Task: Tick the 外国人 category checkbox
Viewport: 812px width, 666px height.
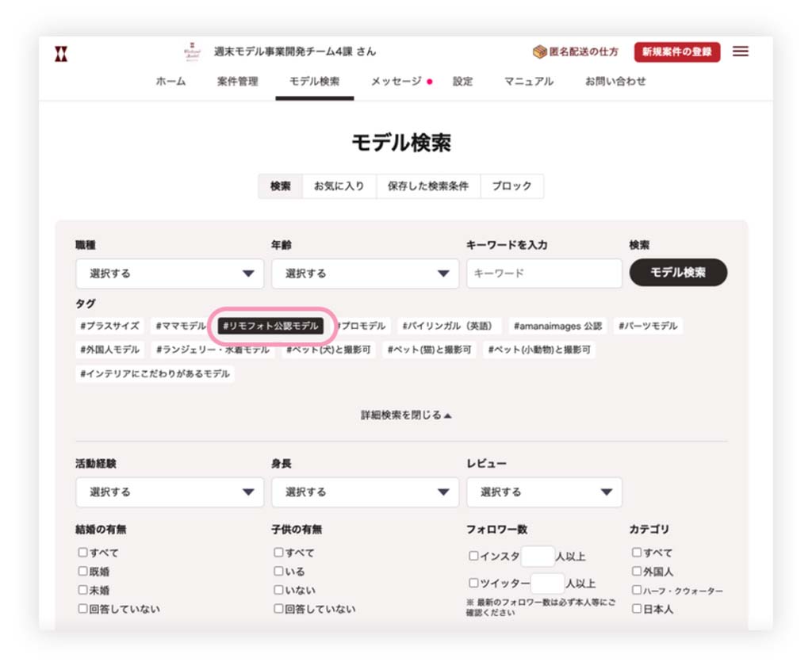Action: pyautogui.click(x=637, y=571)
